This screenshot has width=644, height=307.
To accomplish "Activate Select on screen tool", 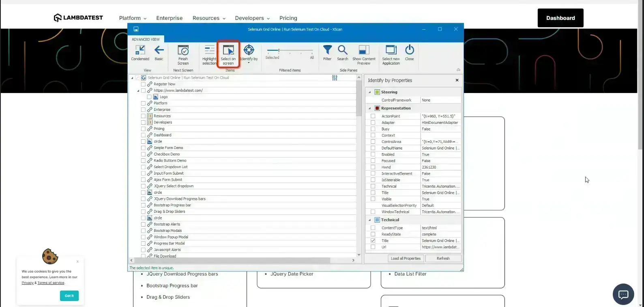I will pos(228,50).
